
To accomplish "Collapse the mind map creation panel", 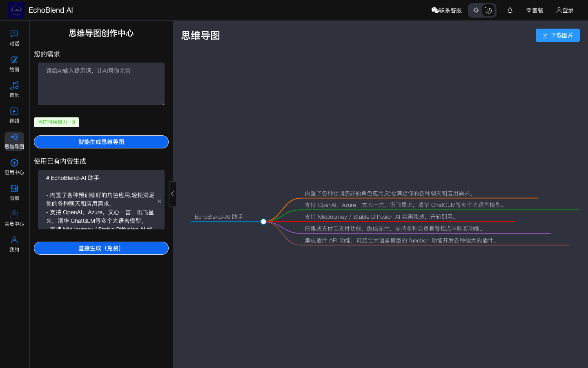I will [172, 194].
